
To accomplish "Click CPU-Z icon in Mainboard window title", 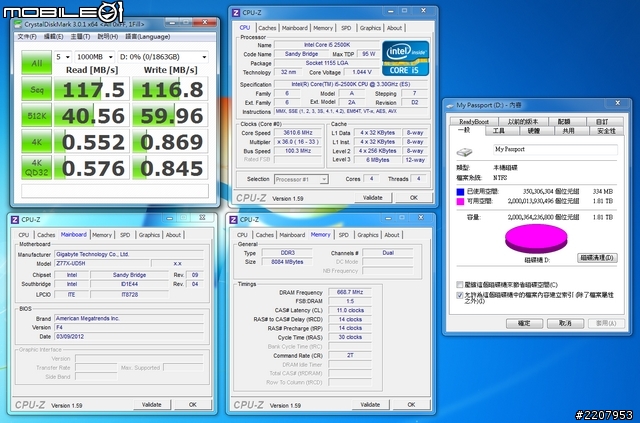I will pyautogui.click(x=15, y=220).
